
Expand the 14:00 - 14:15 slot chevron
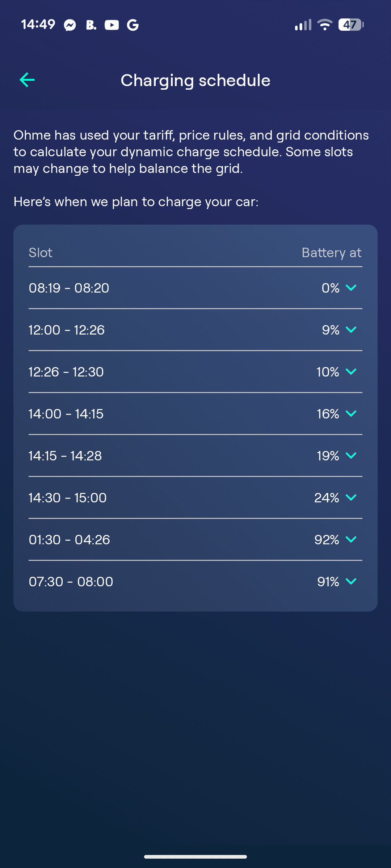(x=351, y=414)
